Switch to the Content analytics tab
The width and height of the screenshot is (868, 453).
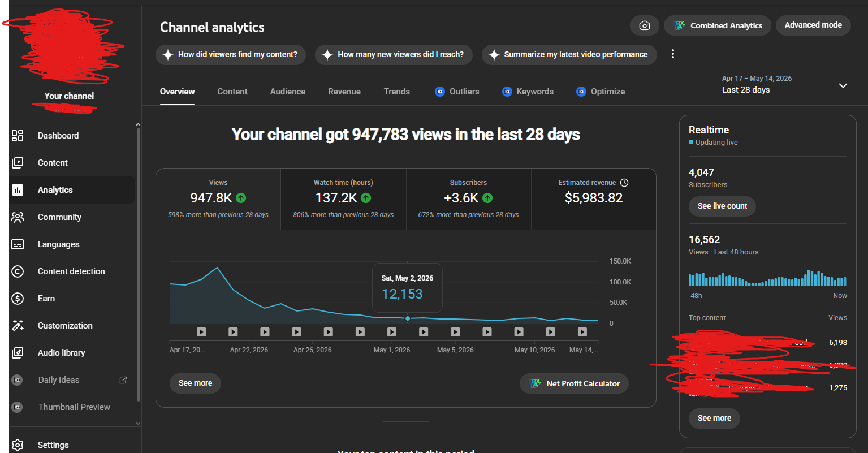coord(232,92)
